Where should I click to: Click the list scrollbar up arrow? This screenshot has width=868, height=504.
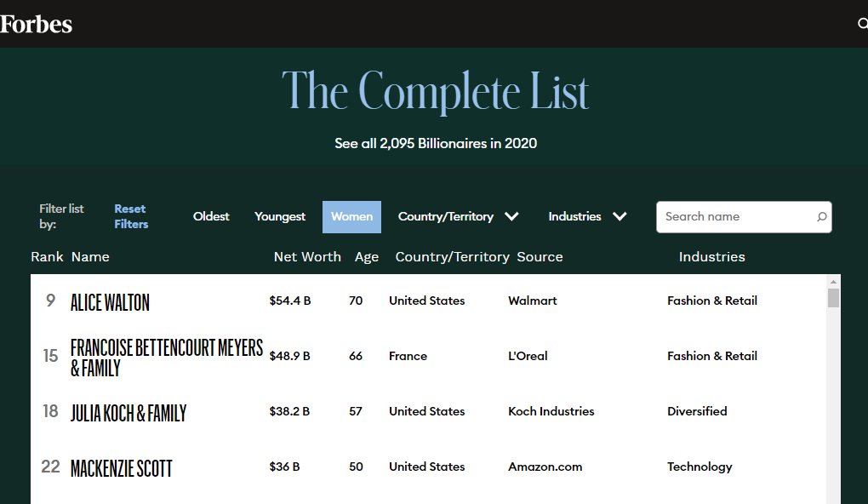tap(833, 282)
